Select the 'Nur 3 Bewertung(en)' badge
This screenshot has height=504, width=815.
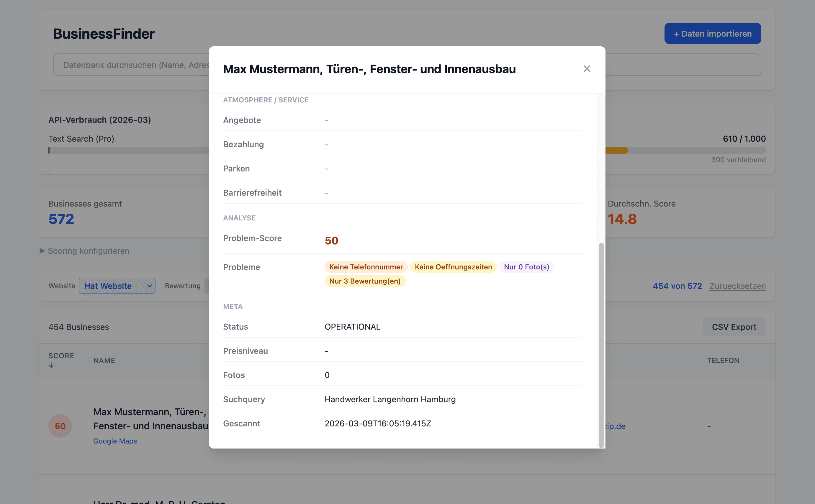[365, 281]
